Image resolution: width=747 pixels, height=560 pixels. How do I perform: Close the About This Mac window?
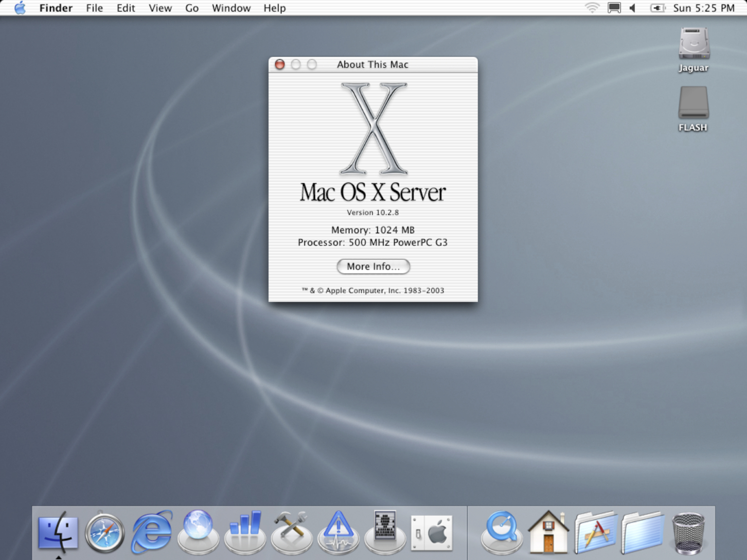pos(280,64)
